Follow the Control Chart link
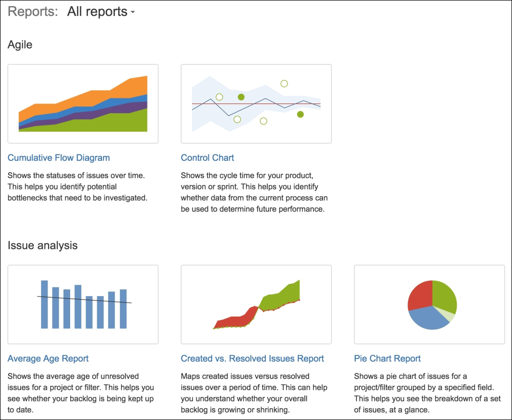The image size is (512, 420). point(207,158)
